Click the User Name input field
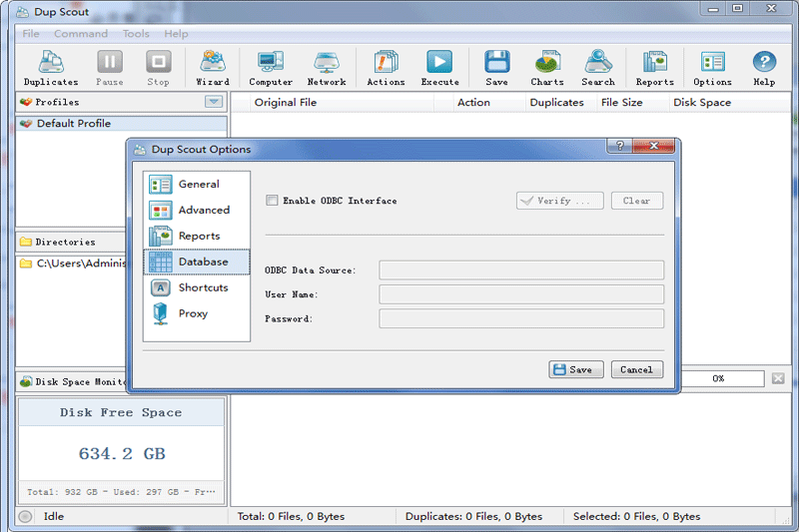The image size is (799, 532). click(x=521, y=294)
